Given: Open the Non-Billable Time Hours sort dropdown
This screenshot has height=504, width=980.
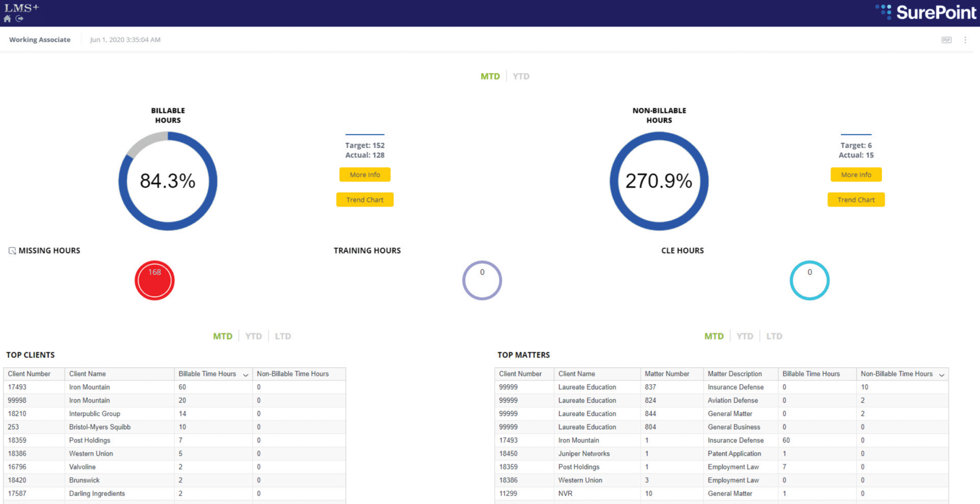Looking at the screenshot, I should click(942, 374).
